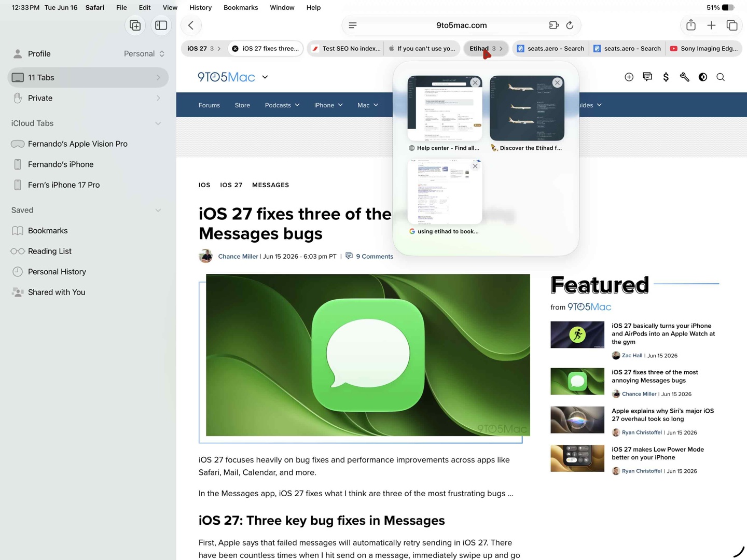
Task: Open featured gym Apple Watch story thumbnail
Action: pyautogui.click(x=577, y=334)
